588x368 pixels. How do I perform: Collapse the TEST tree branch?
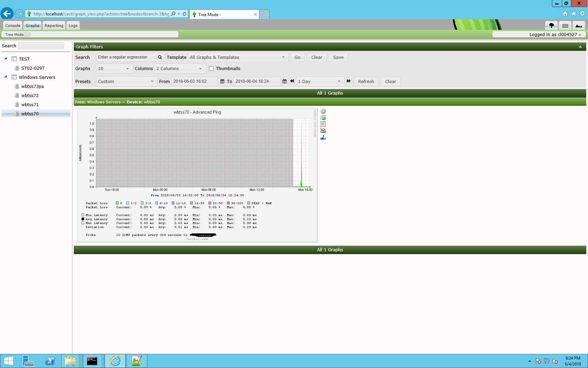(6, 59)
